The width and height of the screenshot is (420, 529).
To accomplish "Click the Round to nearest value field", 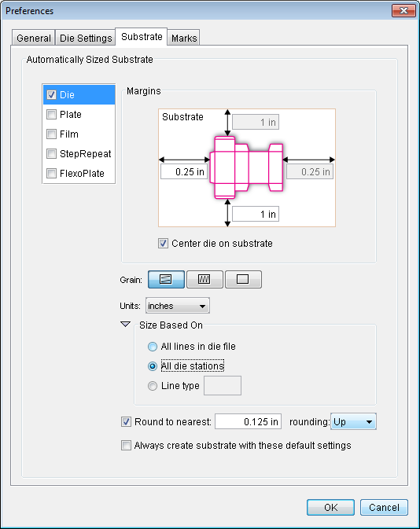I will coord(249,422).
